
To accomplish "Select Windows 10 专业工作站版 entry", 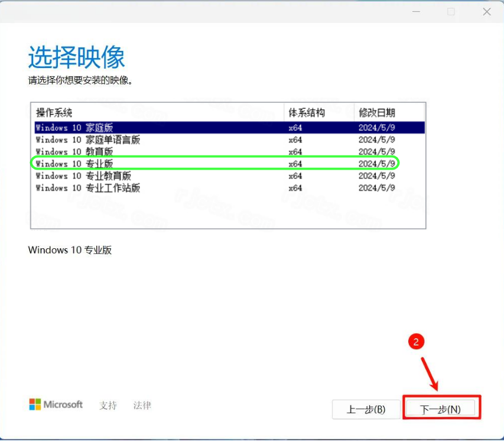I will 229,188.
